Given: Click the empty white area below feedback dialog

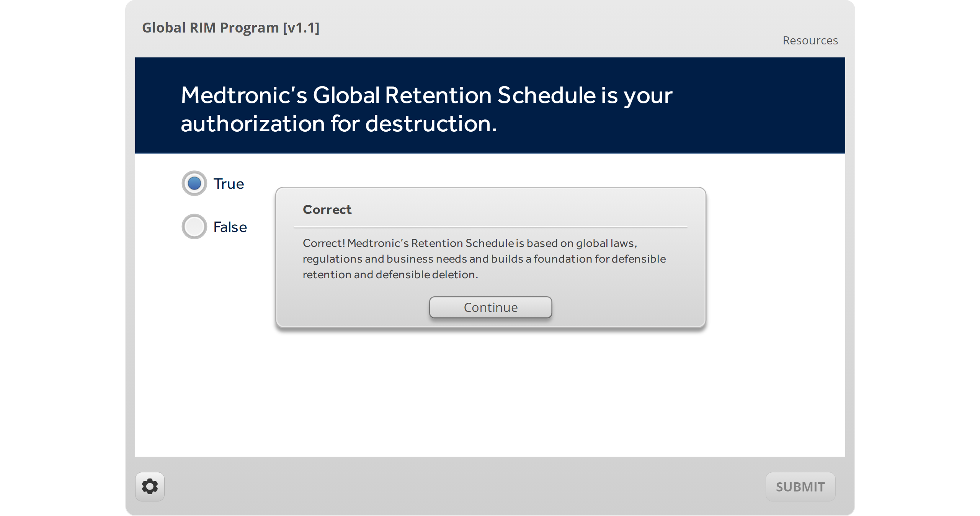Looking at the screenshot, I should click(x=490, y=394).
